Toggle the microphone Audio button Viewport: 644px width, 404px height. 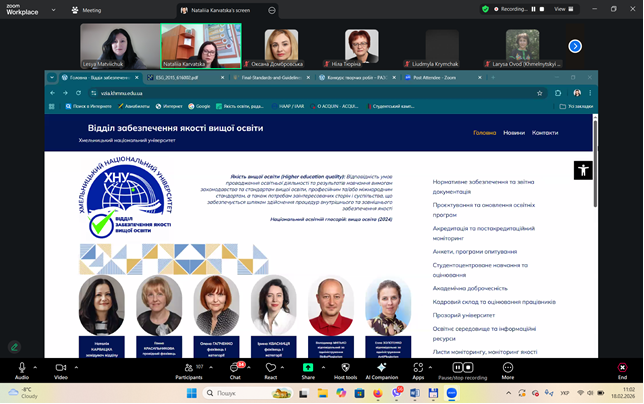[x=22, y=368]
